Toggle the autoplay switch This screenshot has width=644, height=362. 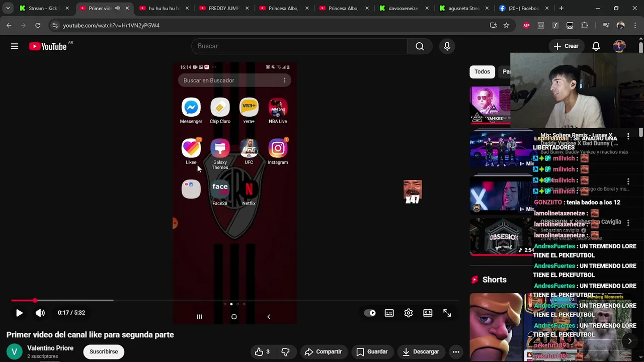tap(370, 313)
